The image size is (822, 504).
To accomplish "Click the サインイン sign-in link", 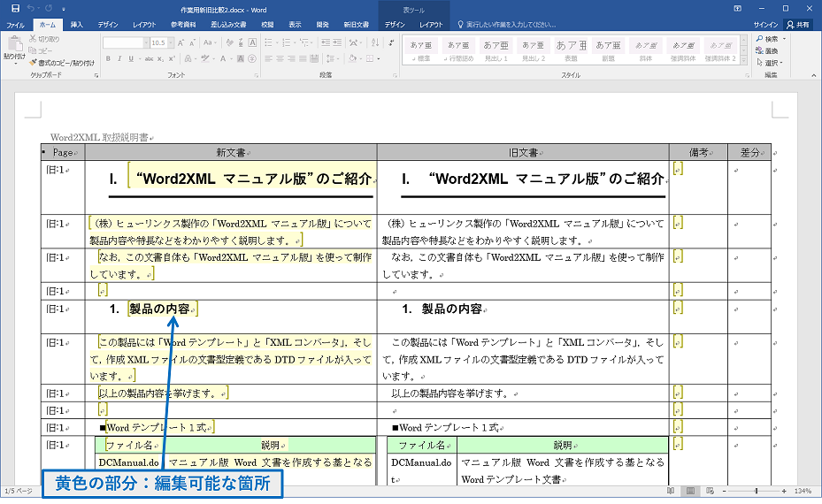I will 766,25.
